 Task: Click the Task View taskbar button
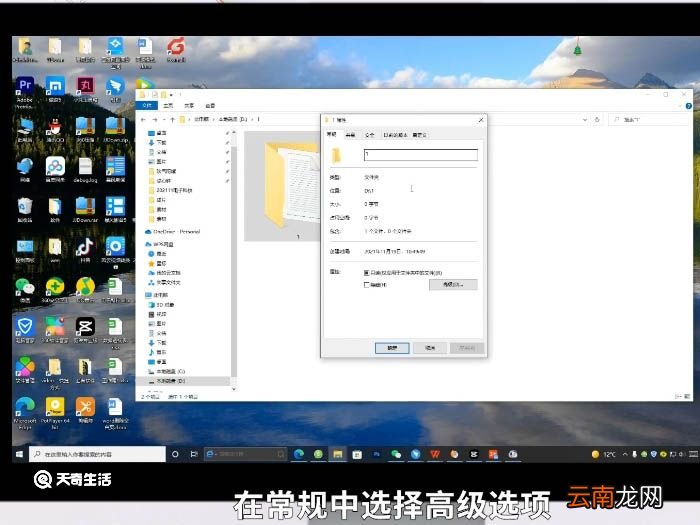[x=194, y=454]
